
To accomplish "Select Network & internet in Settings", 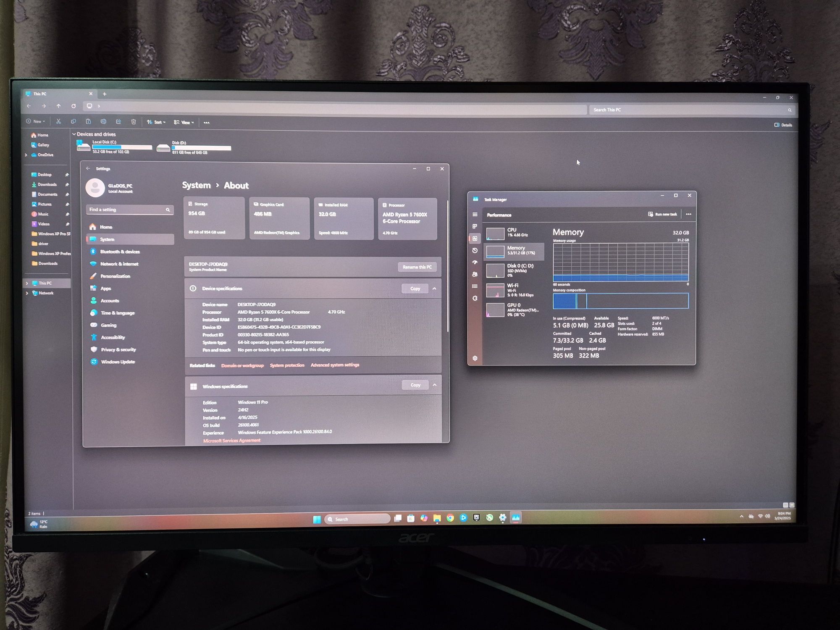I will coord(130,264).
